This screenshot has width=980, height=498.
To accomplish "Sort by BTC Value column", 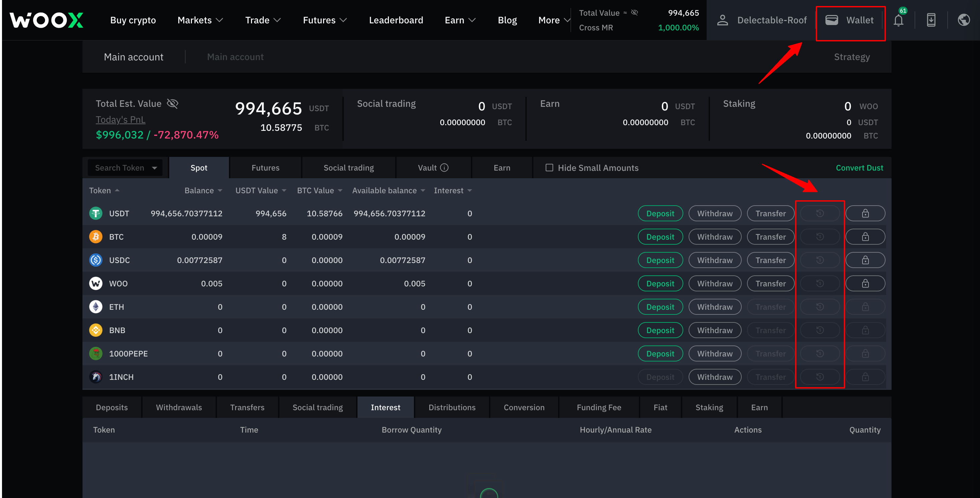I will point(319,191).
